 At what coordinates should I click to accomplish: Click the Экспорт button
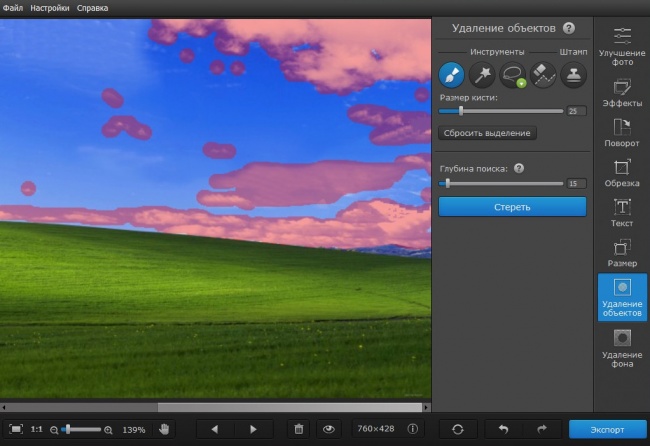coord(607,429)
